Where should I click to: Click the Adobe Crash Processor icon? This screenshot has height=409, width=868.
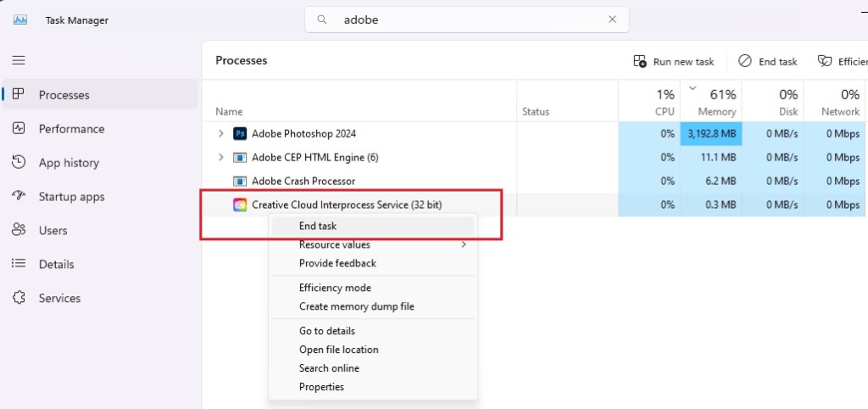(240, 181)
